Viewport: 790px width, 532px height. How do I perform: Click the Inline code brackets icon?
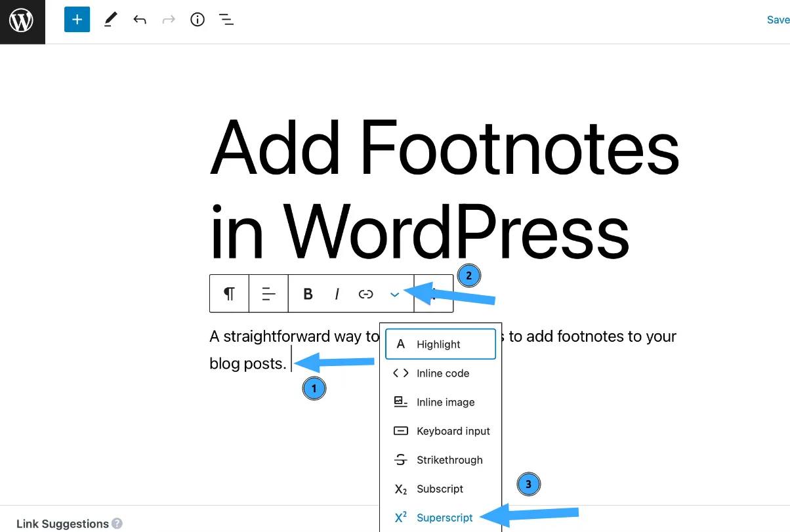[401, 373]
